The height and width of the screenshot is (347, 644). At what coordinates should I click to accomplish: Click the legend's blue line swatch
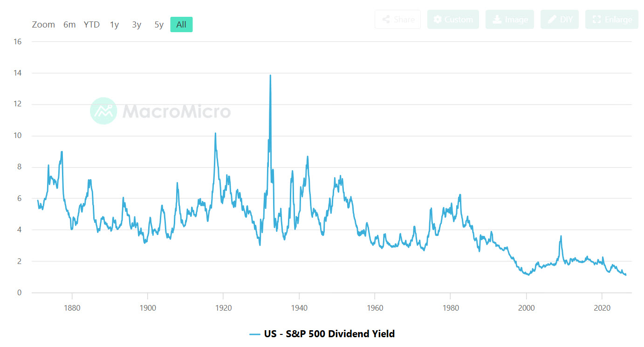(254, 334)
